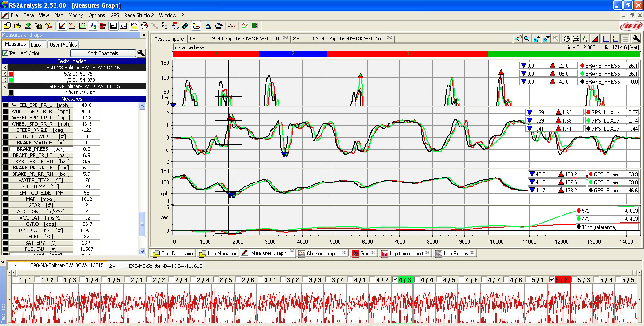
Task: Open the Modify menu
Action: pos(76,15)
